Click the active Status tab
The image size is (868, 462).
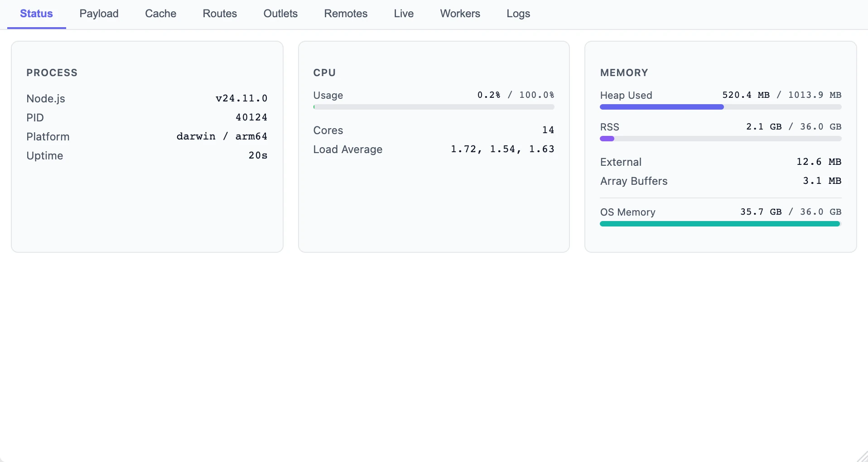point(36,14)
